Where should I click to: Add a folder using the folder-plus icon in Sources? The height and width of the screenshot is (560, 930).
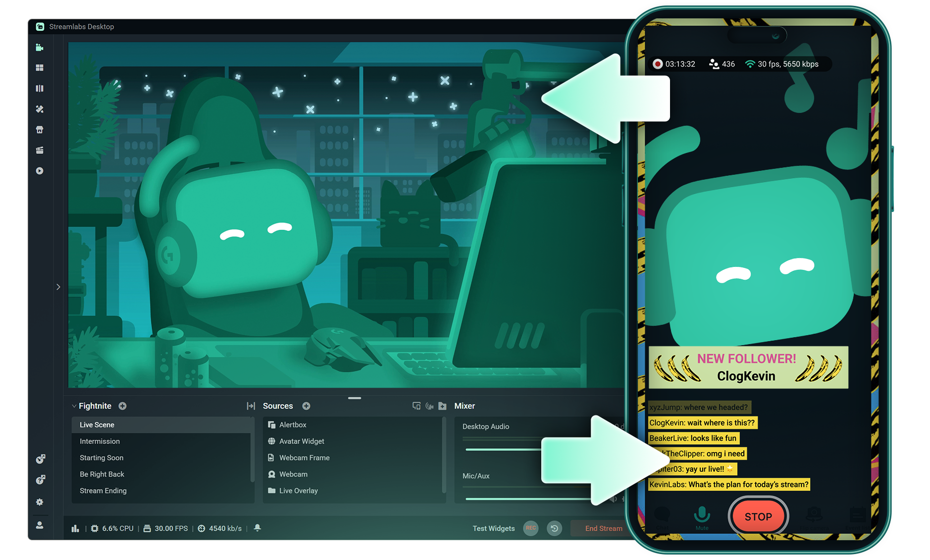coord(442,406)
